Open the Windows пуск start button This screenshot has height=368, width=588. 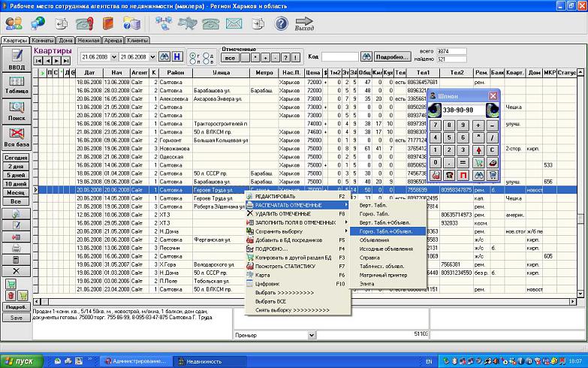pyautogui.click(x=22, y=361)
